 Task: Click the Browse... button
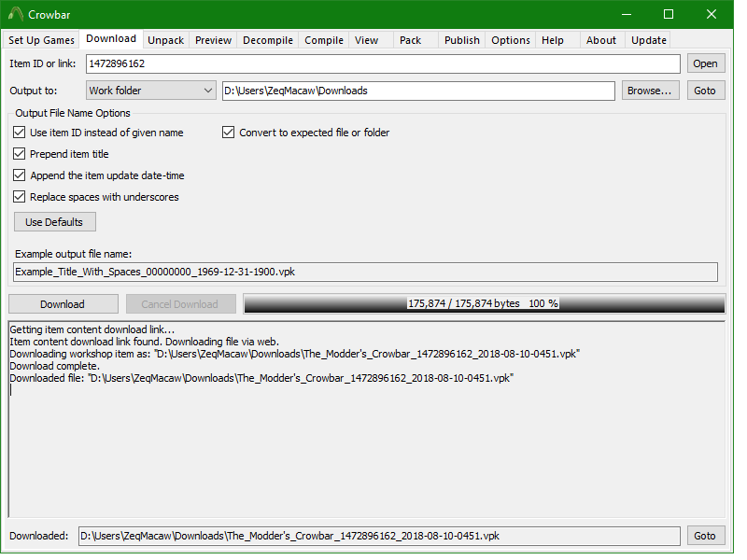point(650,91)
